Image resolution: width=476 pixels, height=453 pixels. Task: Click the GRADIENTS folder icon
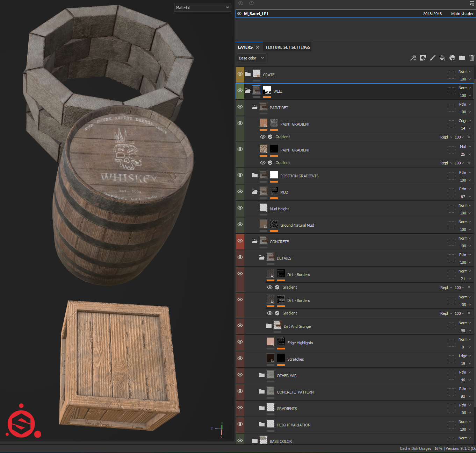[262, 408]
